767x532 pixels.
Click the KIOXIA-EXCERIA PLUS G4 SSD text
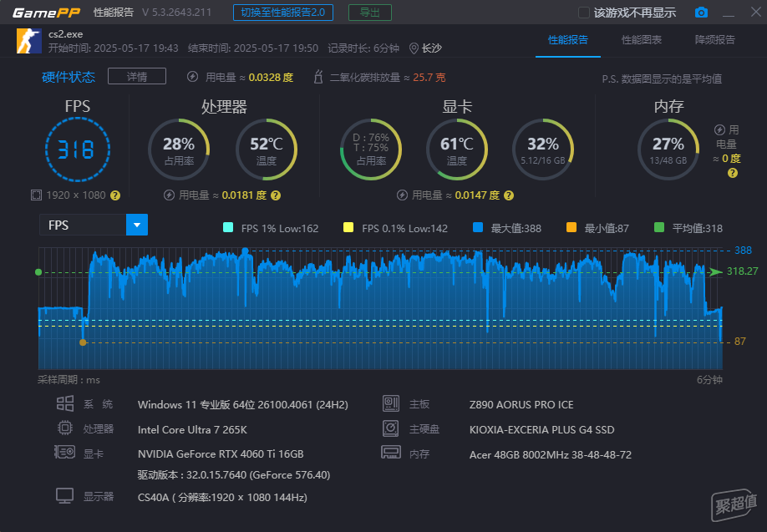(542, 430)
